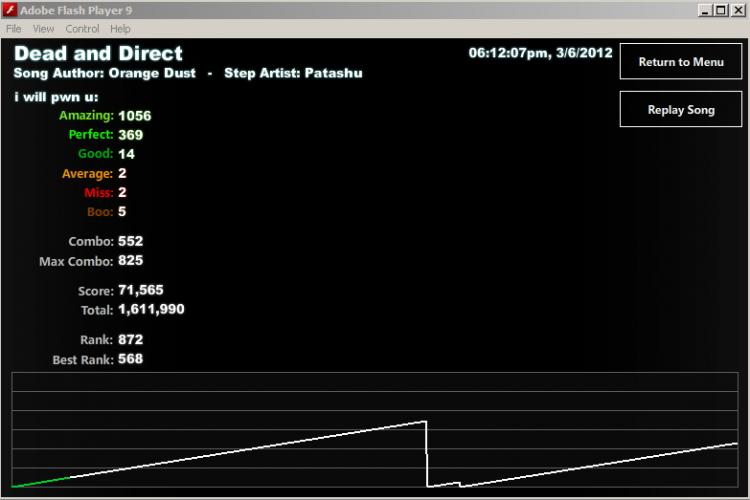Click the Rank value 872

[x=131, y=340]
